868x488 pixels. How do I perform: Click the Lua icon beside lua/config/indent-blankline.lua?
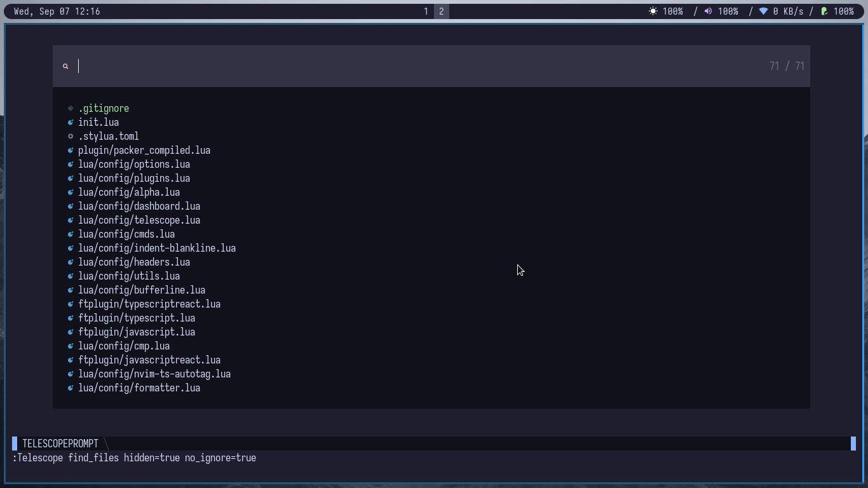[x=71, y=248]
